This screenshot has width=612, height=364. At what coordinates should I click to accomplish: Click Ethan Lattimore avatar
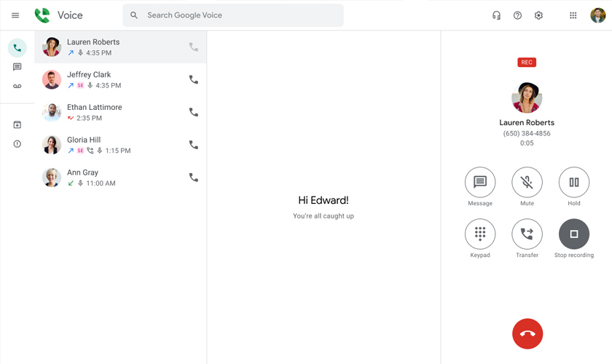(52, 112)
